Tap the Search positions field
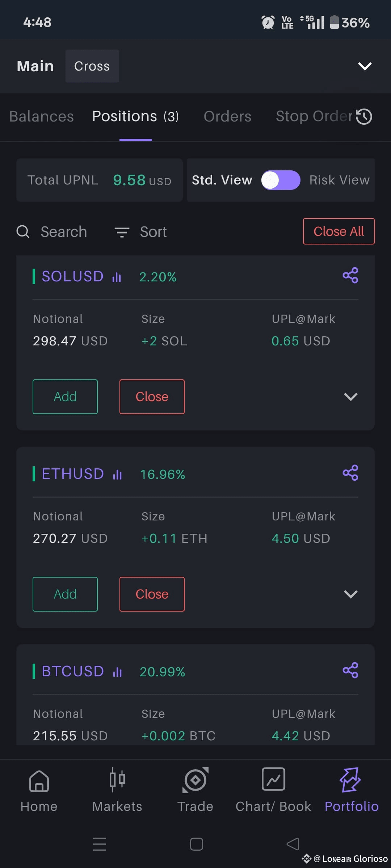The width and height of the screenshot is (391, 868). 52,232
